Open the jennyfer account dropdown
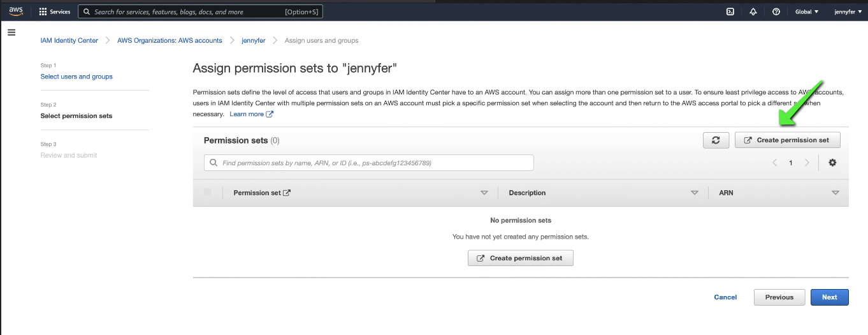This screenshot has width=868, height=335. 848,11
